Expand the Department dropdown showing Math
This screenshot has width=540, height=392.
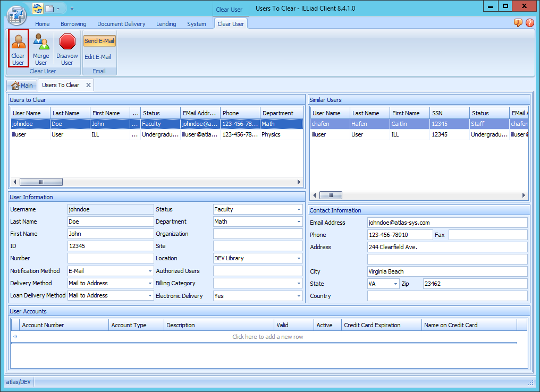tap(299, 222)
